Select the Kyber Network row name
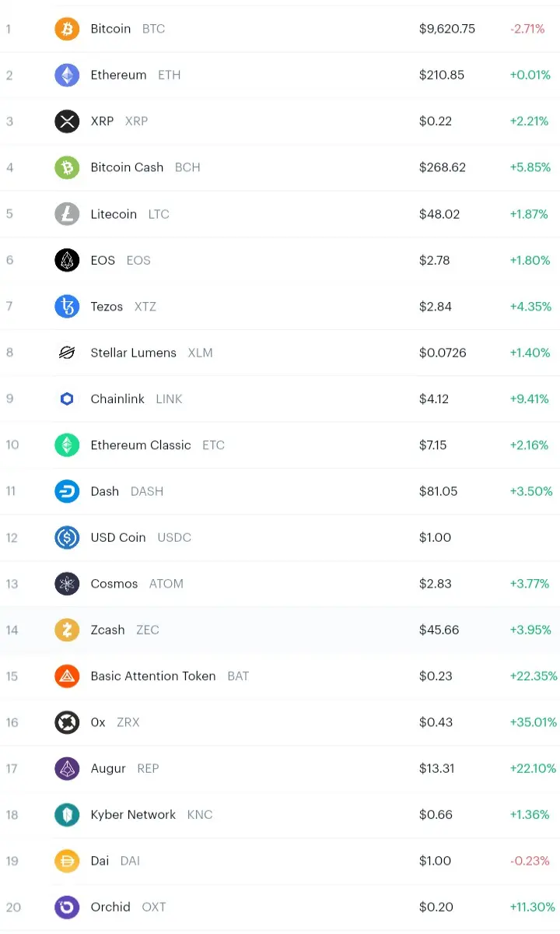560x934 pixels. coord(133,814)
